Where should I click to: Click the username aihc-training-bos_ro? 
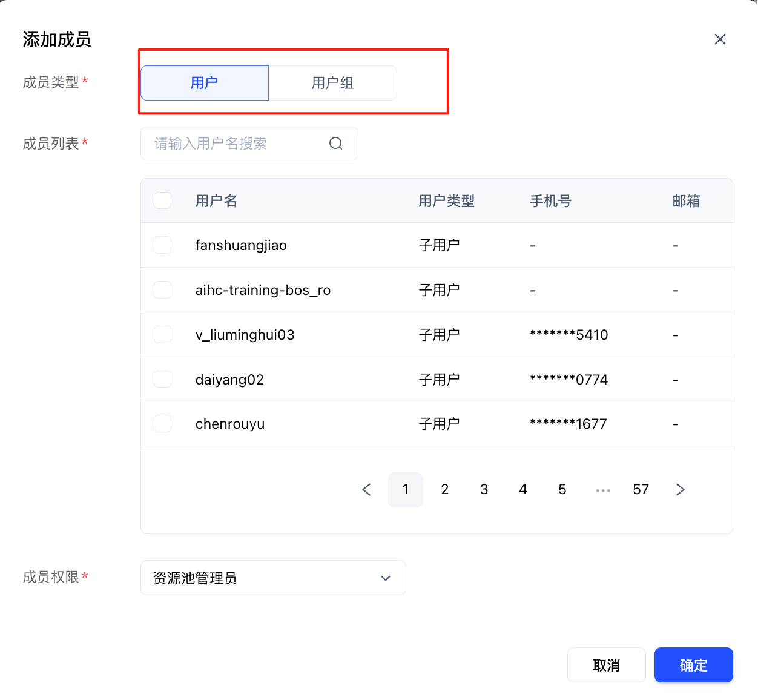tap(263, 290)
